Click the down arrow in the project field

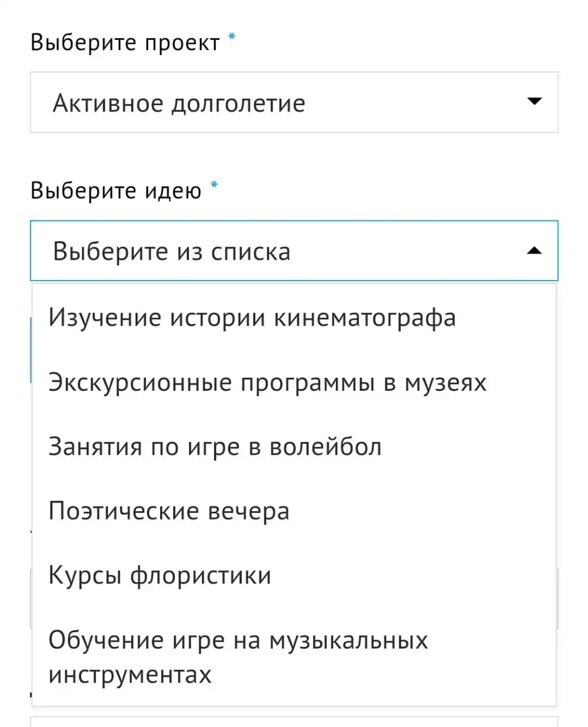(x=534, y=102)
